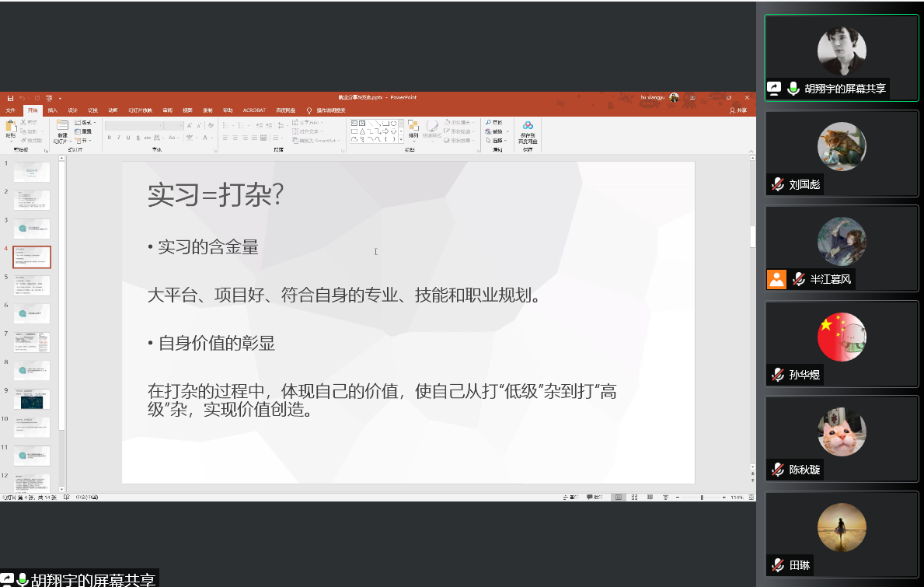Switch to slide sorter view in the status bar
This screenshot has width=924, height=587.
click(634, 497)
